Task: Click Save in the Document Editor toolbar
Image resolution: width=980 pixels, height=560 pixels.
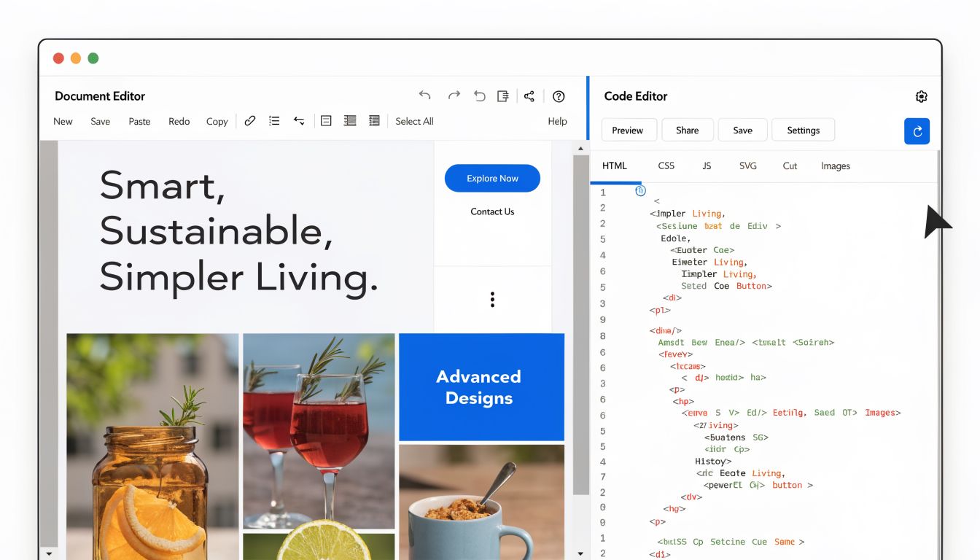Action: point(100,122)
